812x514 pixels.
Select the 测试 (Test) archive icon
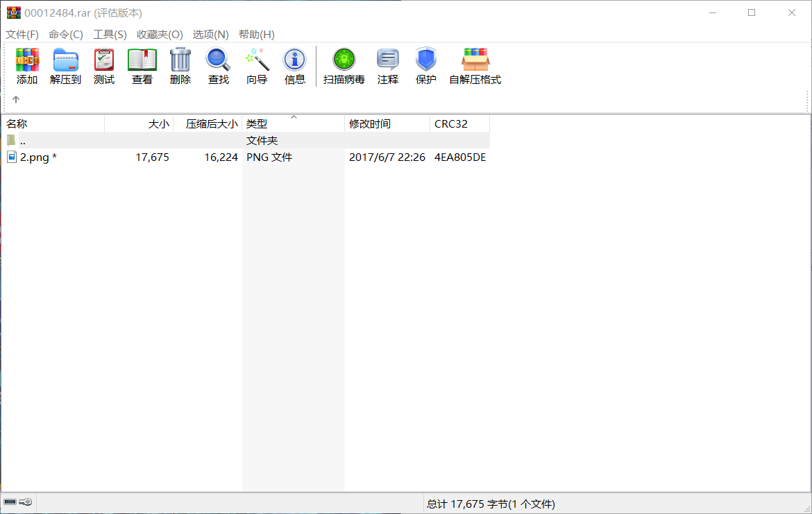103,66
